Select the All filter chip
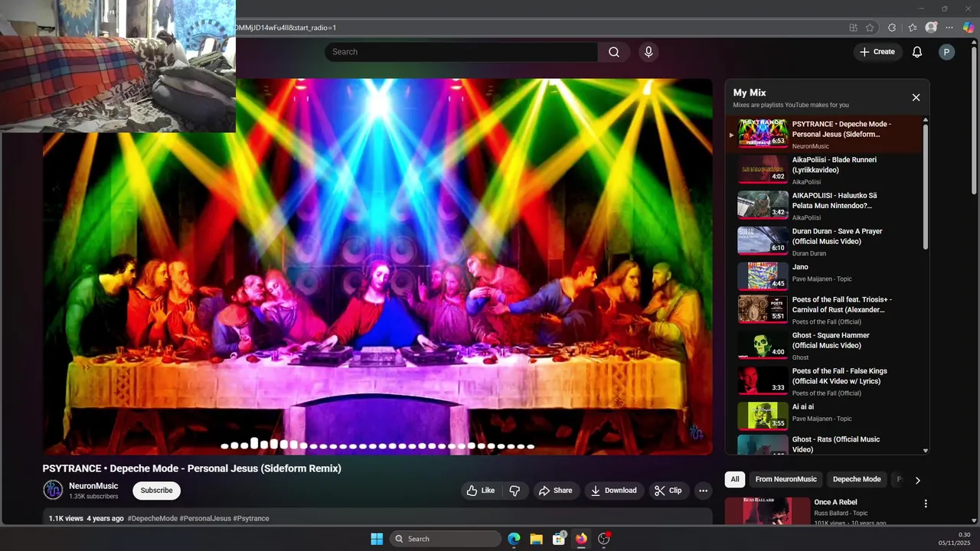Viewport: 980px width, 551px height. [735, 479]
